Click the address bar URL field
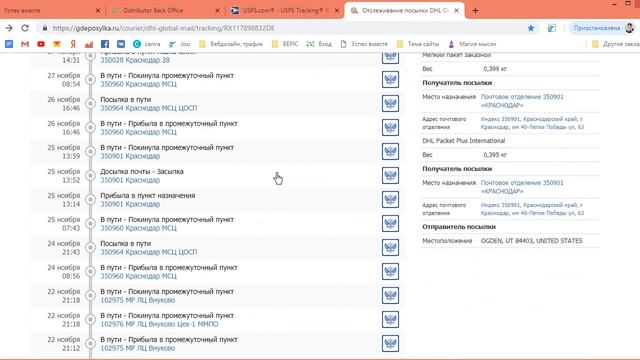640x360 pixels. (x=163, y=28)
